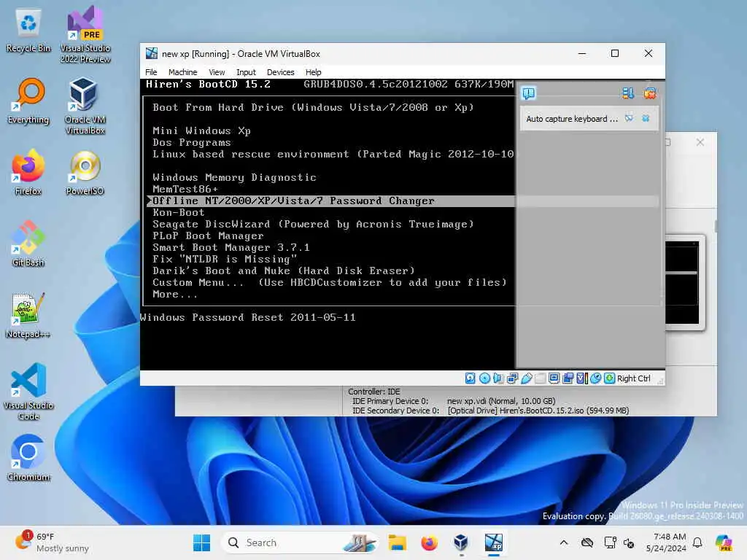The height and width of the screenshot is (560, 747).
Task: Open the weather widget showing 69°F
Action: coord(52,542)
